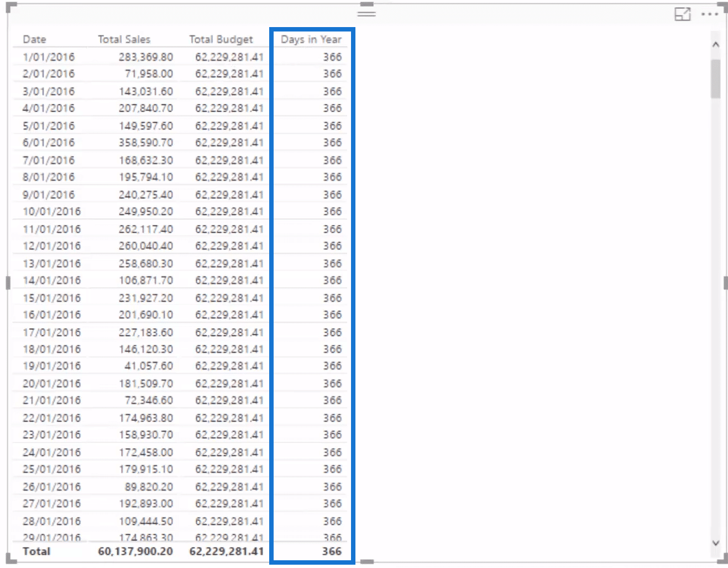Select date cell 4/01/2016
Image resolution: width=728 pixels, height=568 pixels.
pos(49,108)
